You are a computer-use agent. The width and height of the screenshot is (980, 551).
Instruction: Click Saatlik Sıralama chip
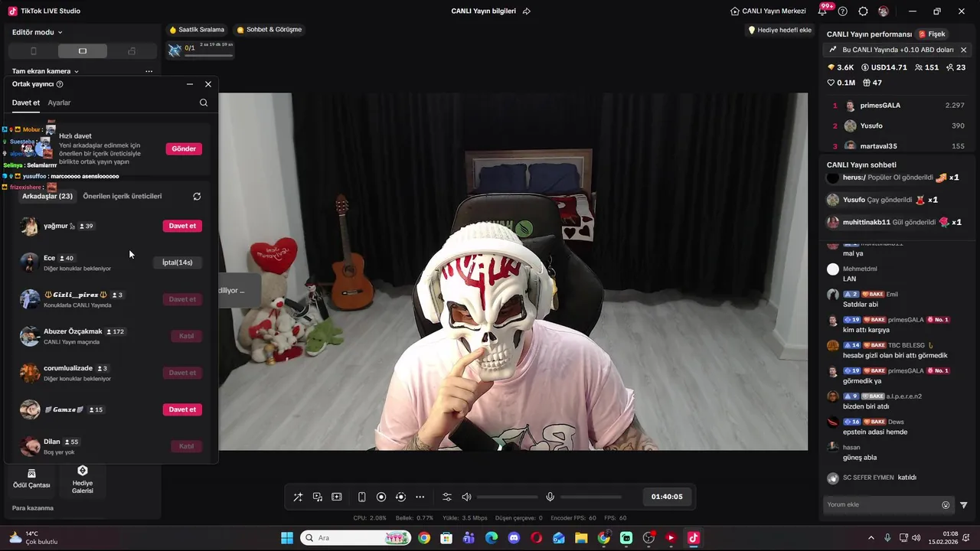click(x=197, y=30)
